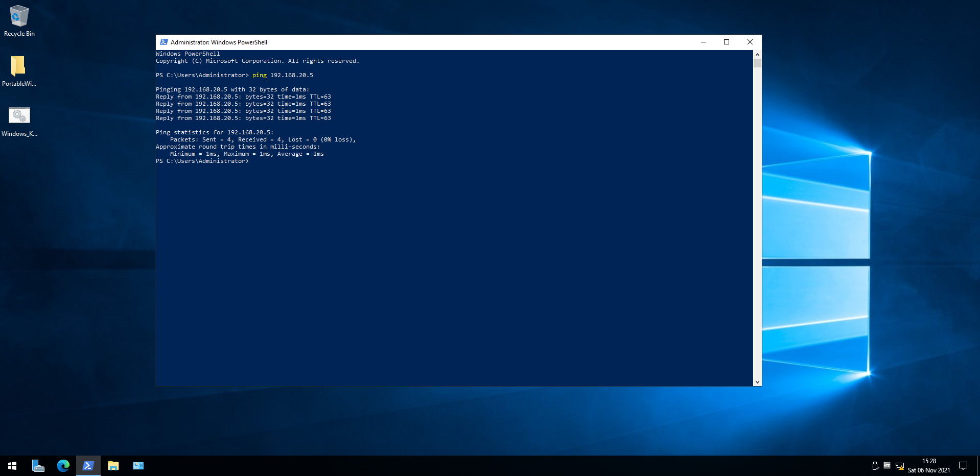Open the Windows Start menu
The height and width of the screenshot is (476, 980).
click(x=12, y=466)
